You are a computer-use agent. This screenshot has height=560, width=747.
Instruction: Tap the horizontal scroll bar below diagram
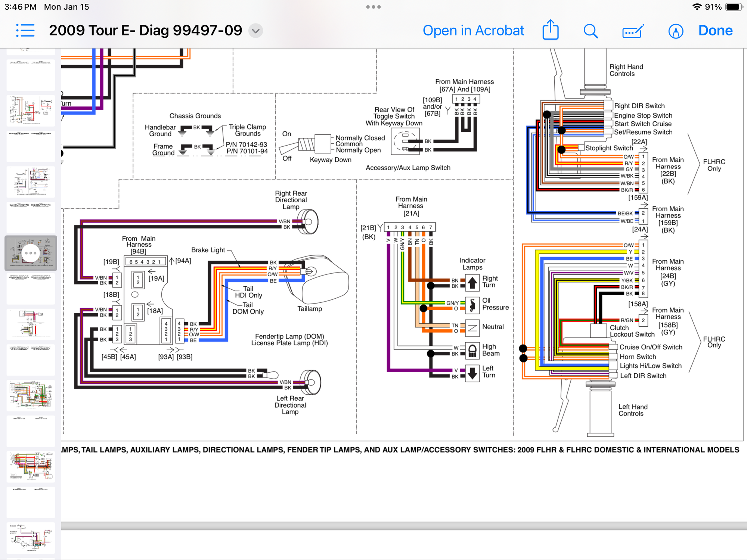[403, 526]
